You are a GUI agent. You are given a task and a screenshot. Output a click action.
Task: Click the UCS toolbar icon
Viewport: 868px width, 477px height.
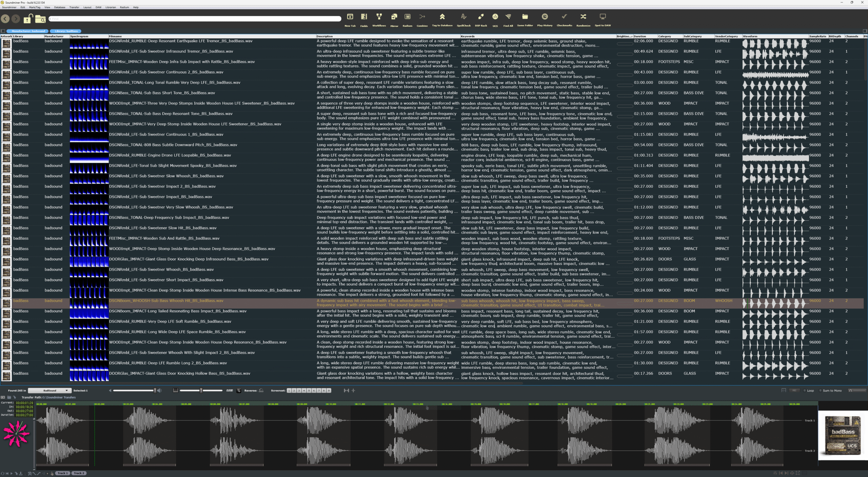[495, 17]
